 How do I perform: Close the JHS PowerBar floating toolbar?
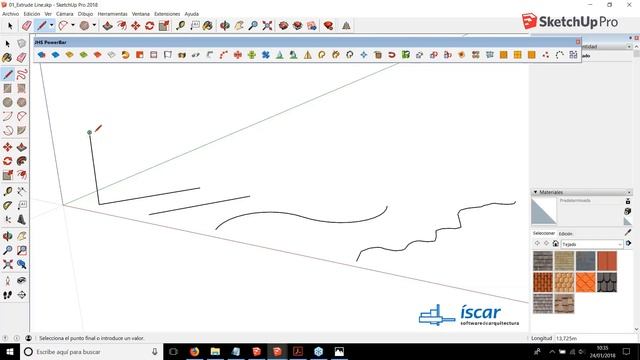tap(578, 42)
